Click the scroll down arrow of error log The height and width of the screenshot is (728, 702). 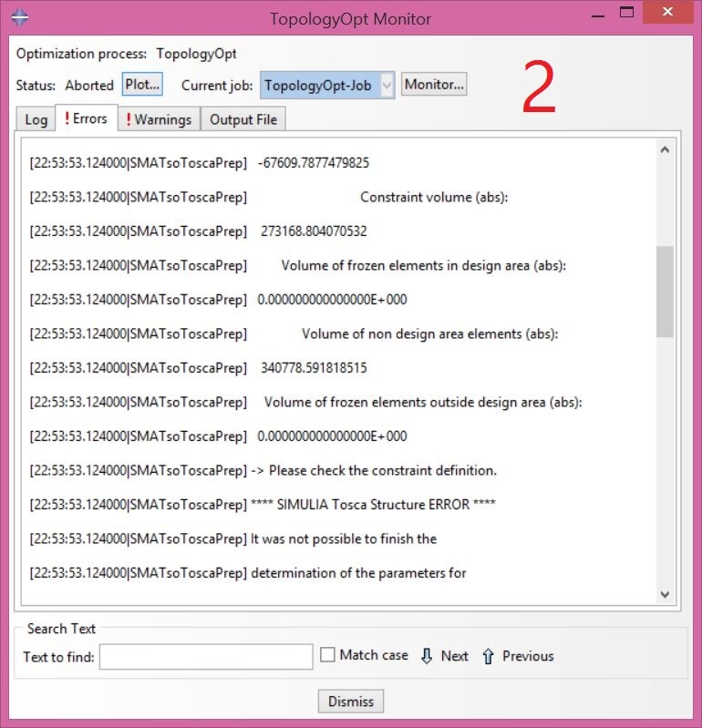[x=665, y=594]
